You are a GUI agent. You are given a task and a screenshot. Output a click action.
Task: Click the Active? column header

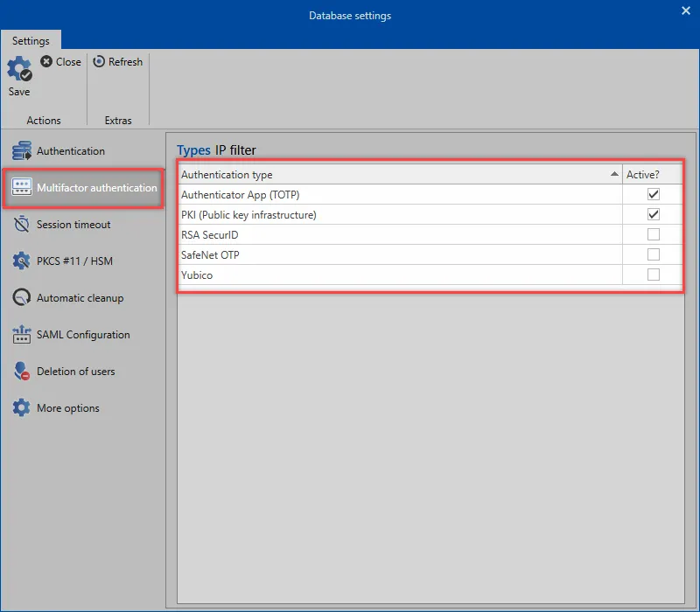pos(643,175)
